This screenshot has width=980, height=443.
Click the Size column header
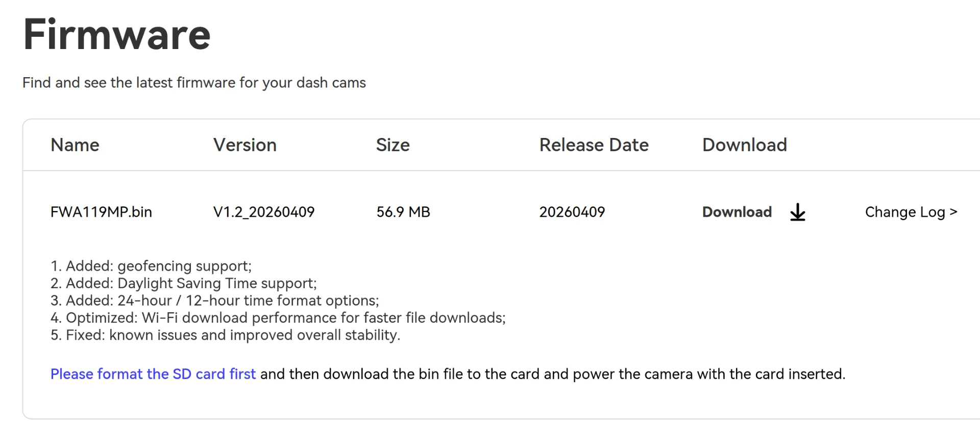click(393, 145)
